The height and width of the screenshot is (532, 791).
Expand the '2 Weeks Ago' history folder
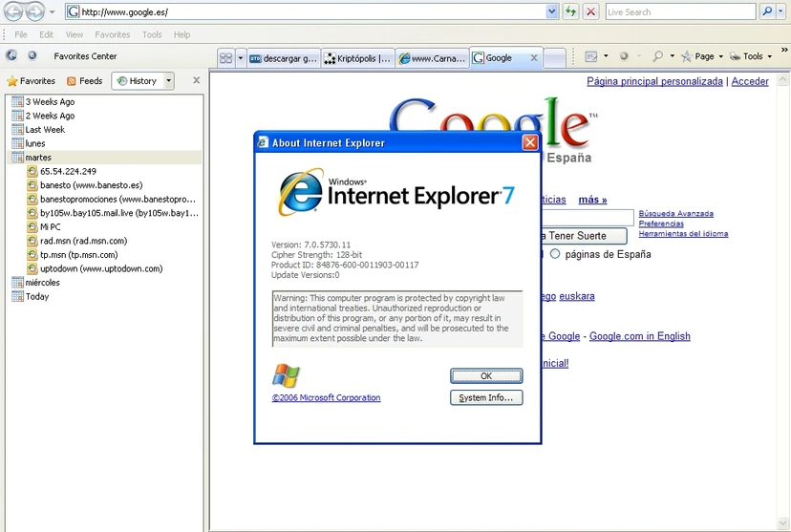click(43, 116)
